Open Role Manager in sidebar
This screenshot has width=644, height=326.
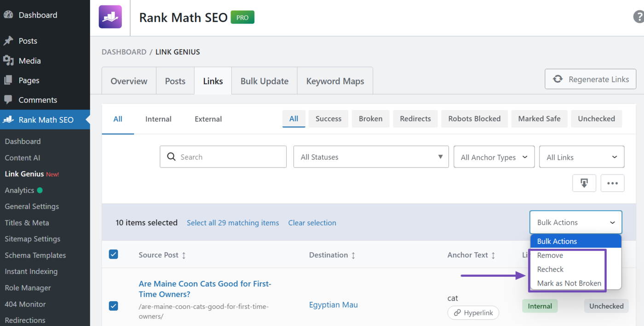tap(28, 288)
